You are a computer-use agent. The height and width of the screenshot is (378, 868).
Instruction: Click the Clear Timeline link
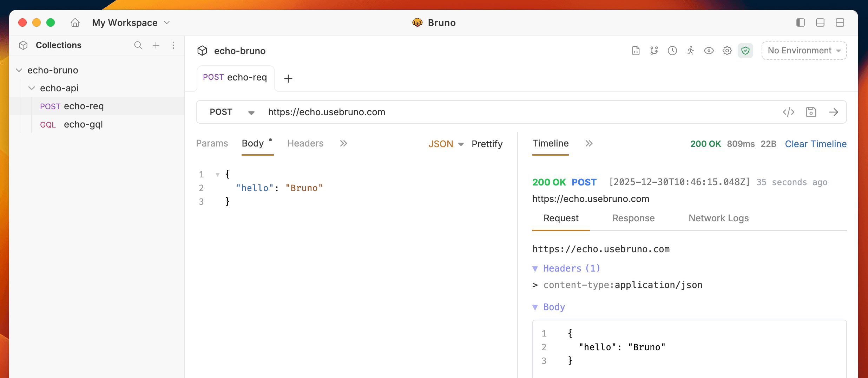coord(815,144)
